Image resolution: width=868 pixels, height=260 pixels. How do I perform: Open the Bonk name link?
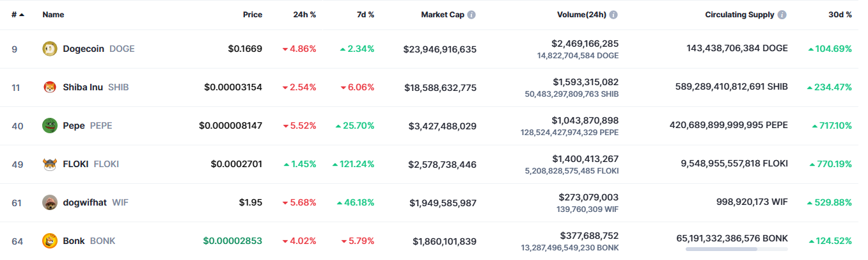coord(74,241)
